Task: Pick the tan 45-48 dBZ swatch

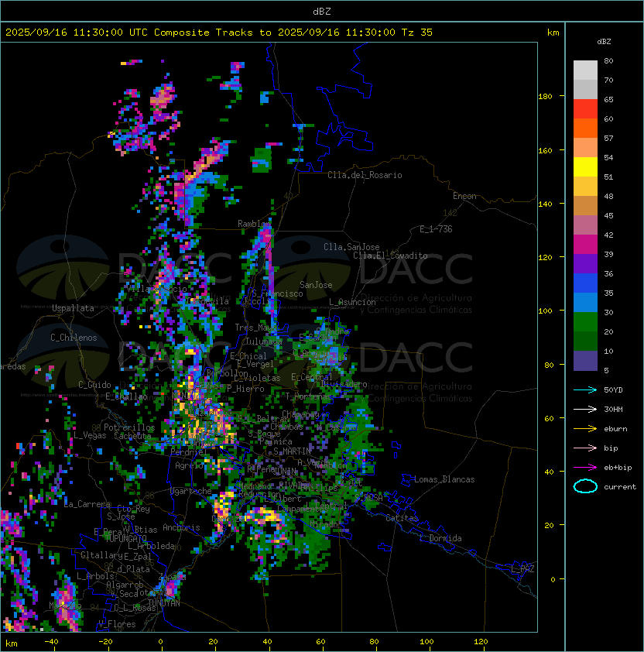Action: (x=585, y=205)
